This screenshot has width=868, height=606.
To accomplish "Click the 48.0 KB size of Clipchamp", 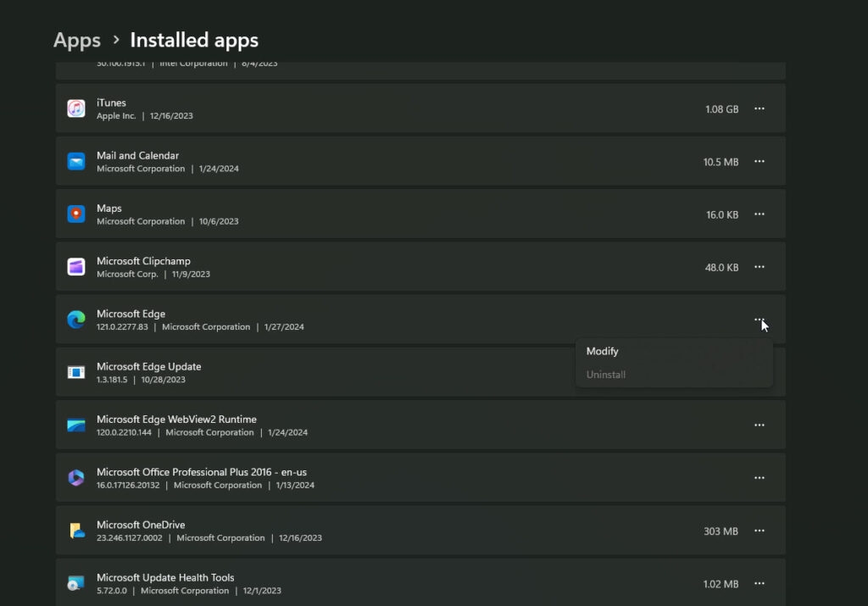I will pos(721,268).
